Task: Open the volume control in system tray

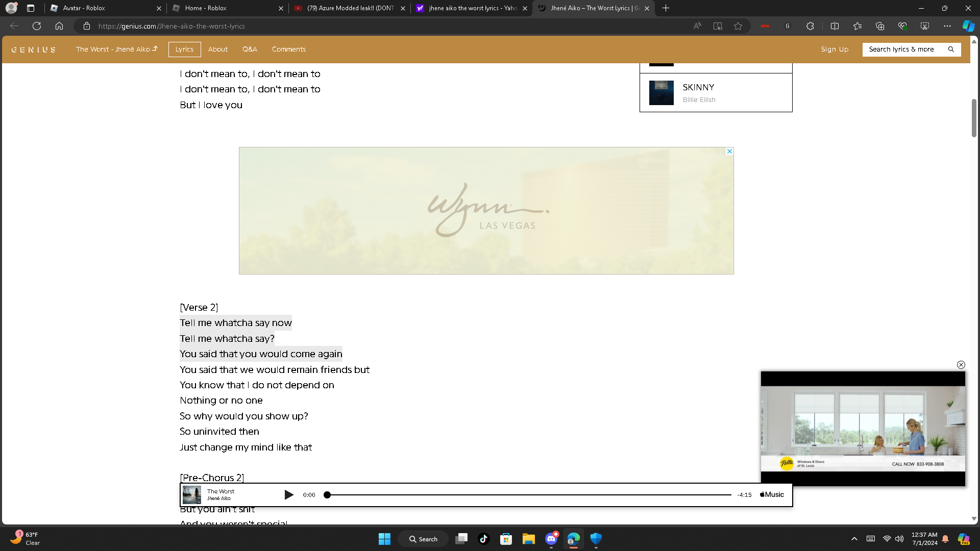Action: tap(899, 539)
